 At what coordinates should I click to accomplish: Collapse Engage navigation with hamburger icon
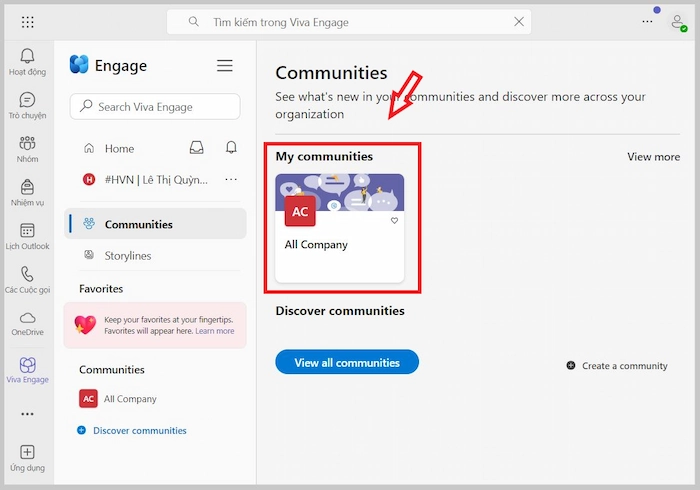coord(225,66)
